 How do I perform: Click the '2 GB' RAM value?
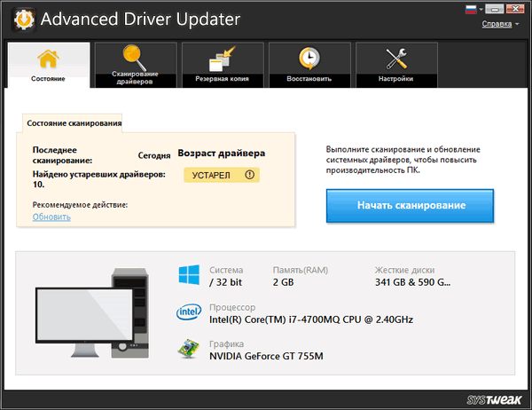(x=284, y=282)
